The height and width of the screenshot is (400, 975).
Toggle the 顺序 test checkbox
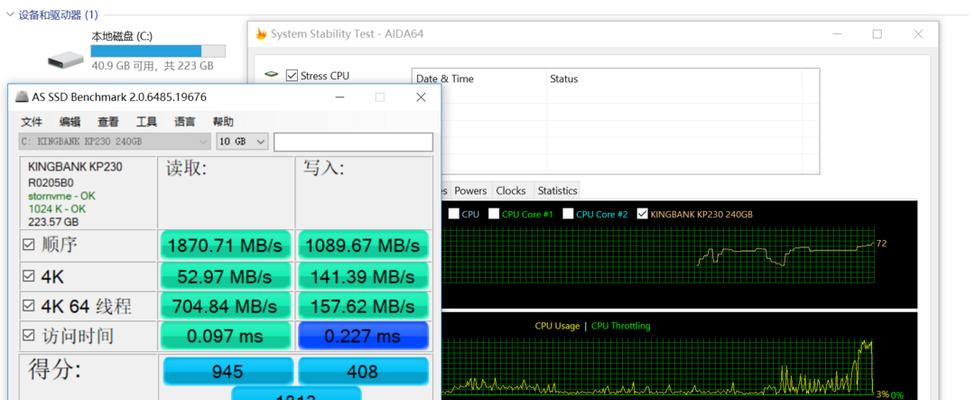[29, 245]
